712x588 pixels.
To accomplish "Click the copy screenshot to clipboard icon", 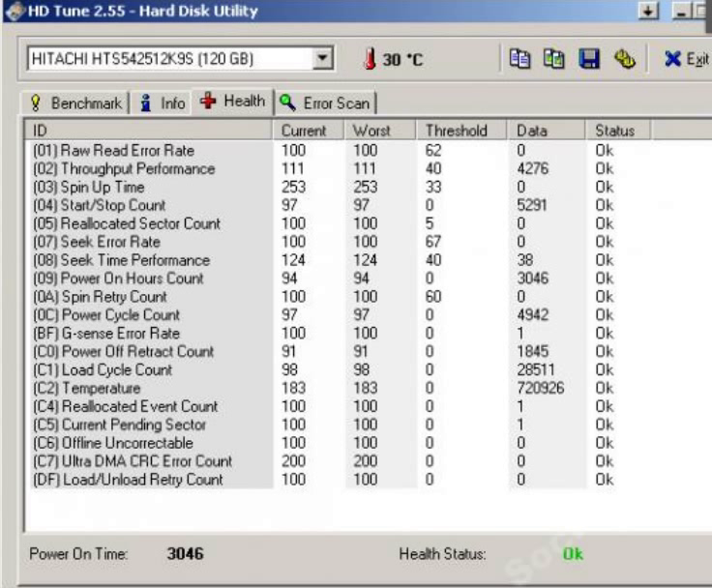I will coord(554,59).
